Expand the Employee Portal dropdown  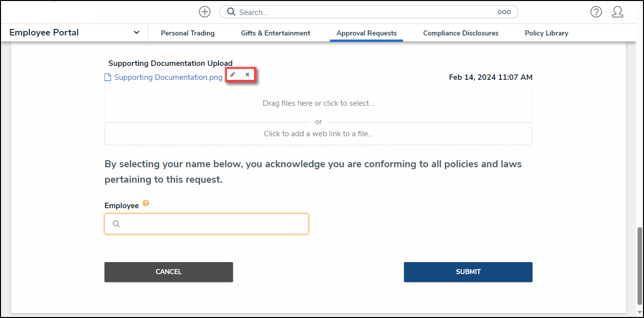click(136, 33)
